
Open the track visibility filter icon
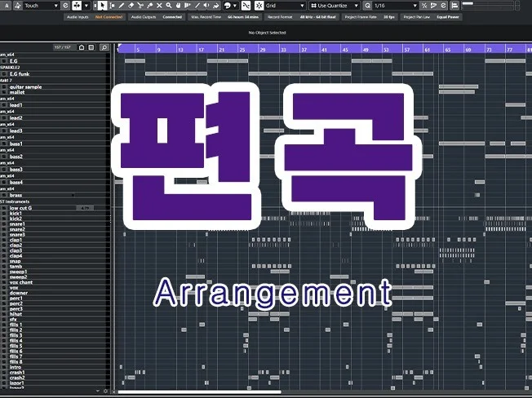(91, 47)
